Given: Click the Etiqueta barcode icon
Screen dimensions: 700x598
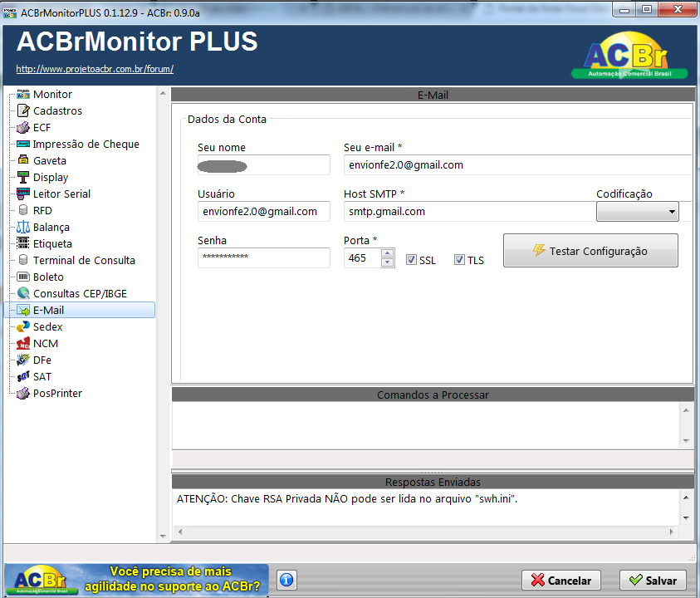Looking at the screenshot, I should [x=23, y=244].
